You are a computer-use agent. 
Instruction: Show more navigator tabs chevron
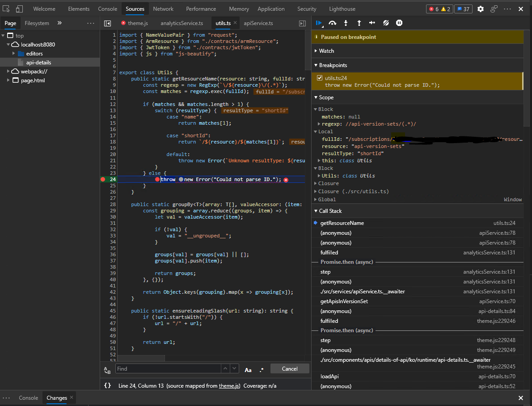click(59, 23)
